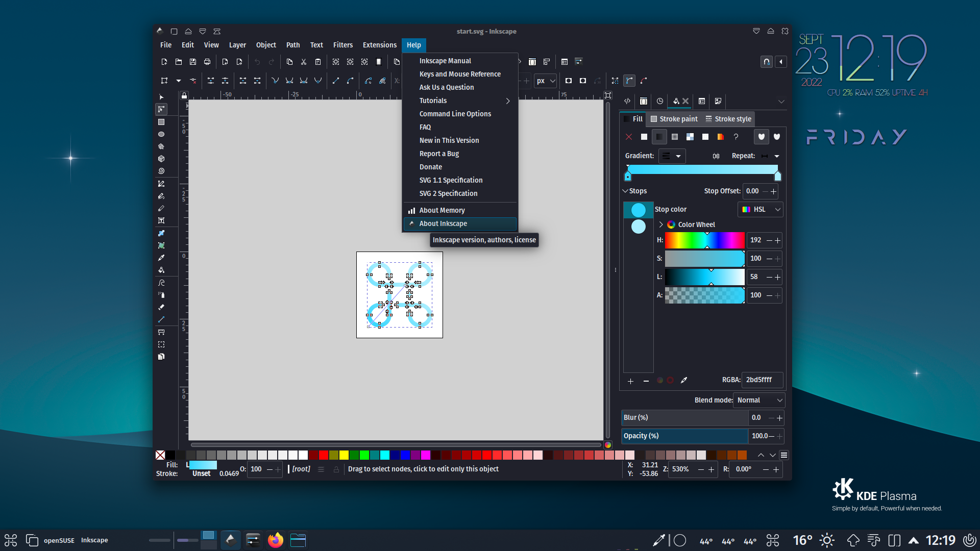The width and height of the screenshot is (980, 551).
Task: Increase hue value with plus button
Action: point(778,240)
